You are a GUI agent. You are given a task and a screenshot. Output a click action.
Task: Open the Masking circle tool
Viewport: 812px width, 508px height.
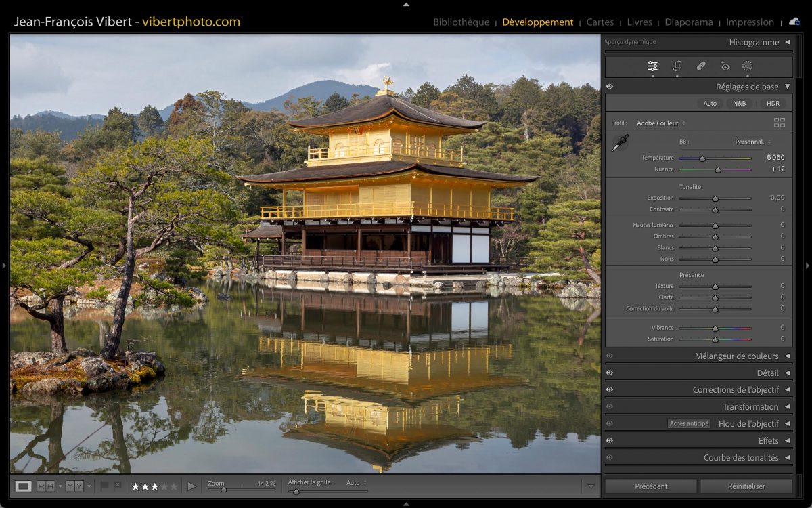pyautogui.click(x=747, y=66)
